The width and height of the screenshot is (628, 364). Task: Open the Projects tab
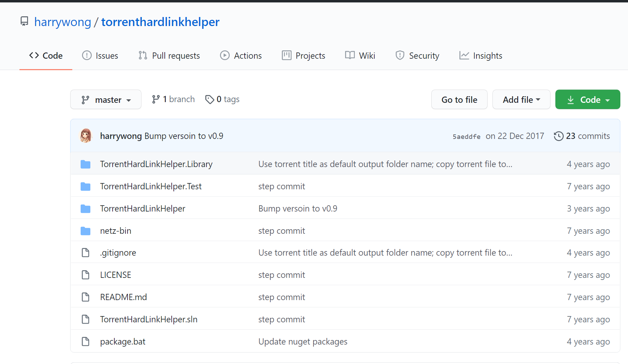point(303,56)
